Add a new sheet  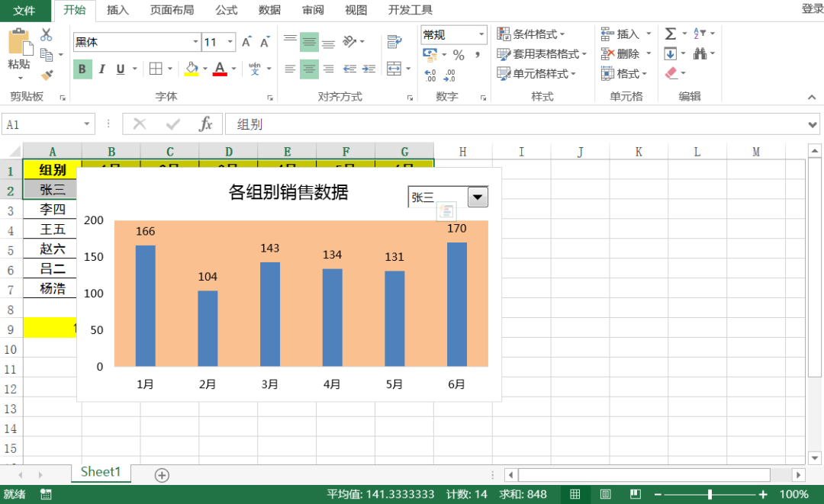pyautogui.click(x=162, y=475)
